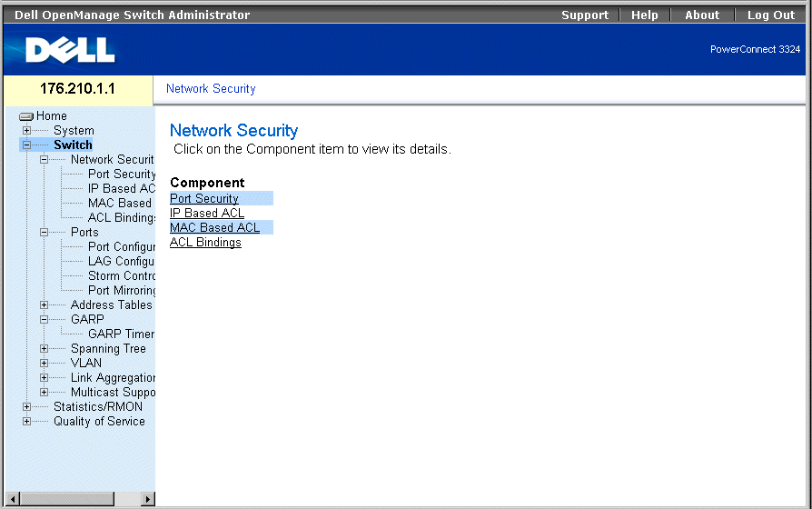The image size is (812, 509).
Task: Select GARP in the navigation tree
Action: pos(87,319)
